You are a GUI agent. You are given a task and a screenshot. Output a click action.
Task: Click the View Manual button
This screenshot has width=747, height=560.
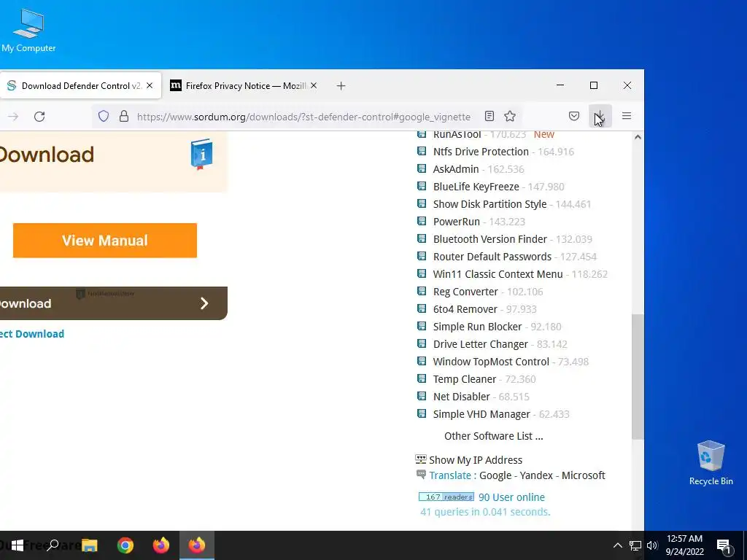point(105,241)
